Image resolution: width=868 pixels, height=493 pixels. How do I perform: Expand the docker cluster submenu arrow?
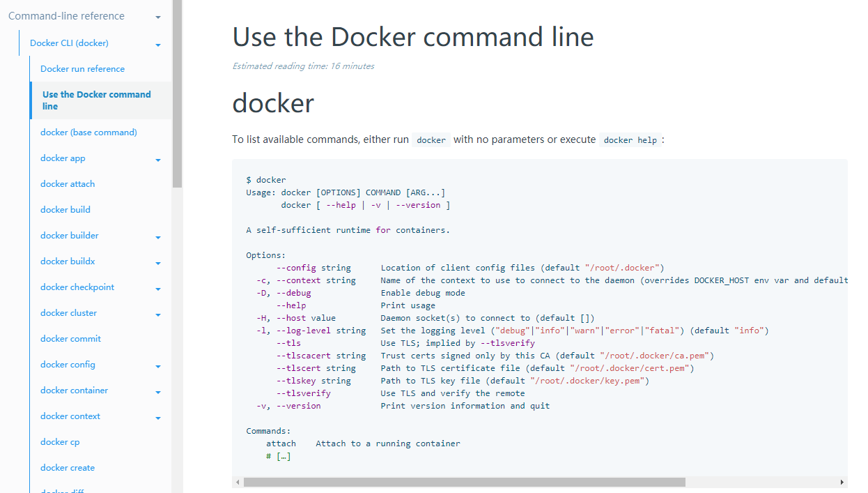click(x=158, y=315)
